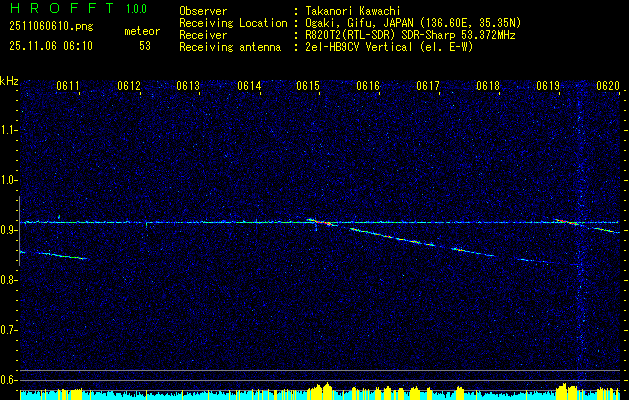Click the meteor echo burst near 0615
Viewport: 629px width, 400px height.
(316, 223)
